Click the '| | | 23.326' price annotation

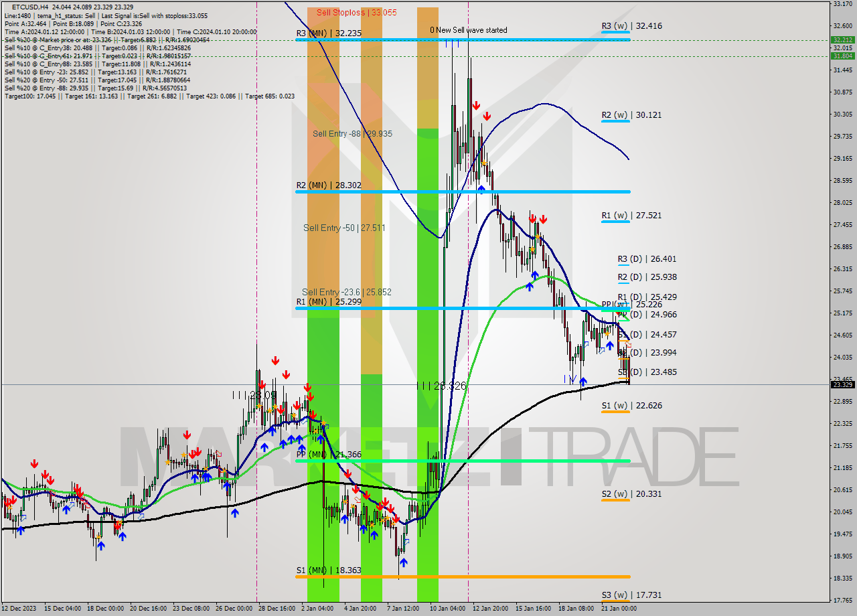coord(441,386)
